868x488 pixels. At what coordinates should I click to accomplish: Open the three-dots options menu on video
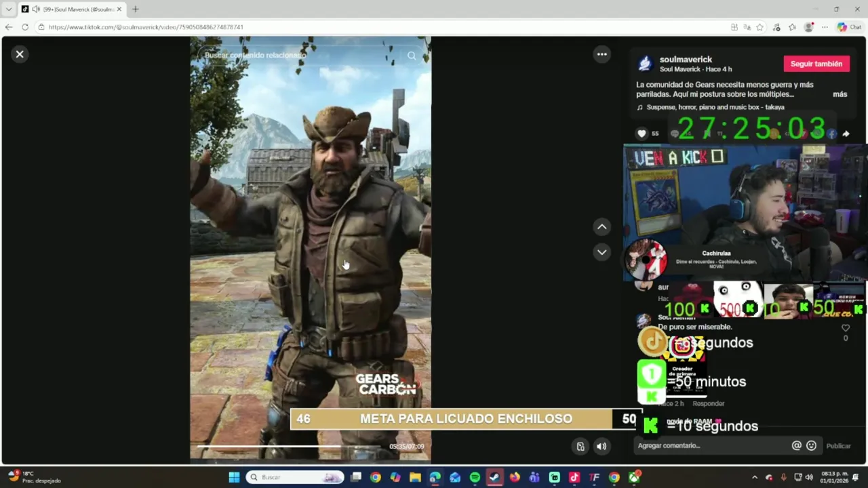tap(601, 54)
